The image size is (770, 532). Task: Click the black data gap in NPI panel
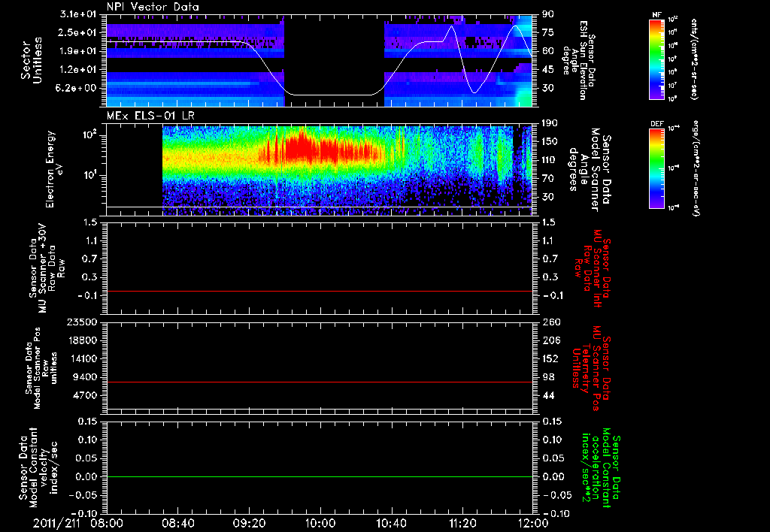point(334,60)
